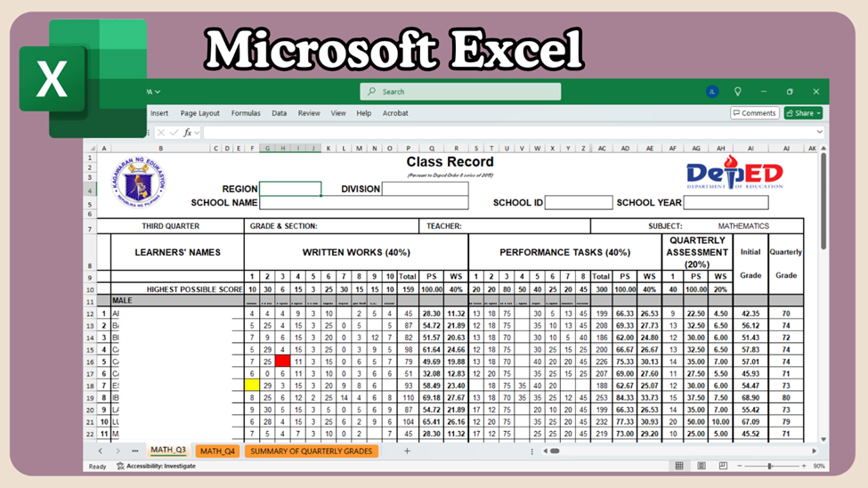Viewport: 868px width, 488px height.
Task: Switch to Normal view icon
Action: point(679,466)
